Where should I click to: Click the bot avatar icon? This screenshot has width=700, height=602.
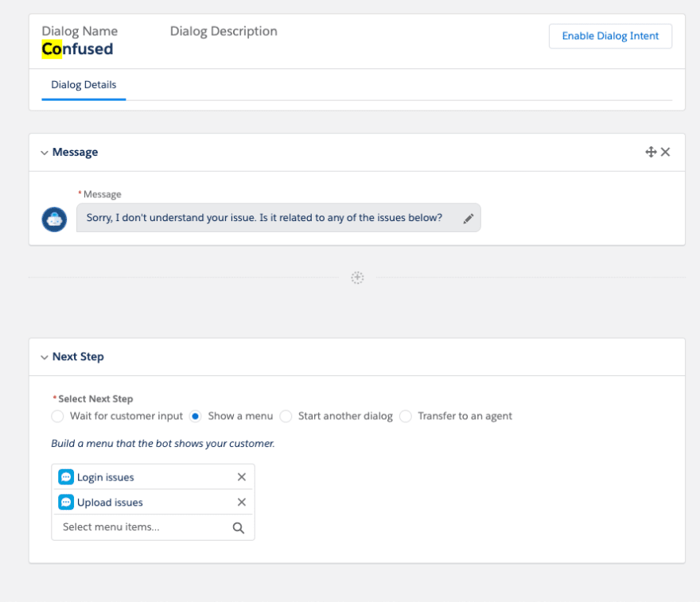coord(54,219)
